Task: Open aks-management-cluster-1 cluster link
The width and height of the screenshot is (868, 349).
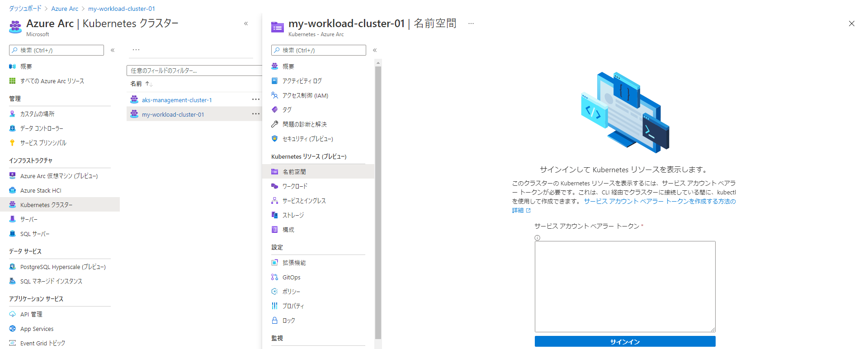Action: point(177,100)
